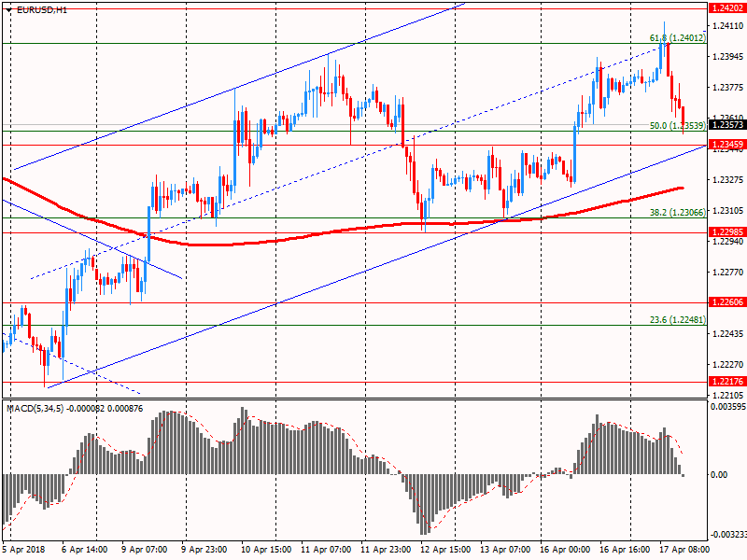747x560 pixels.
Task: Click the 1.23945 price scale value
Action: (727, 57)
